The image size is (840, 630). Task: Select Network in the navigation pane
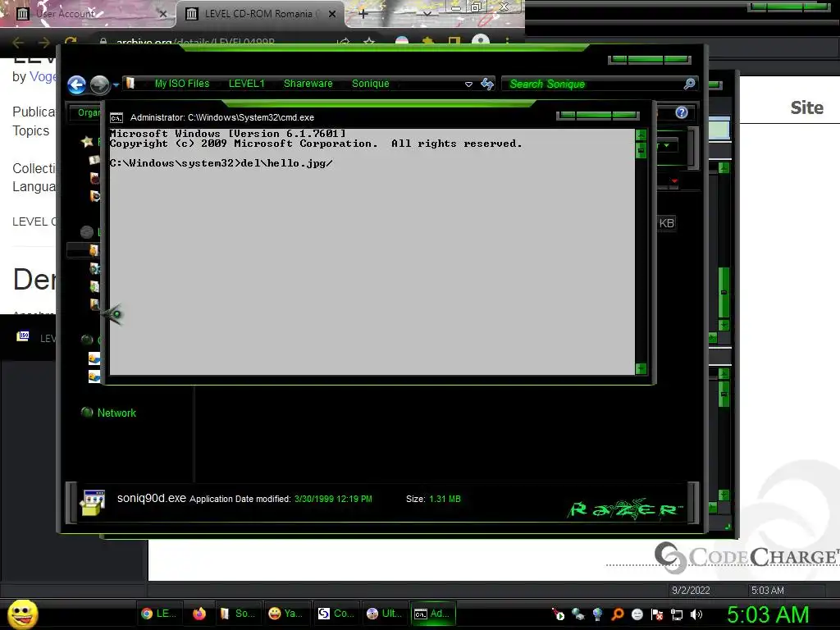tap(116, 413)
